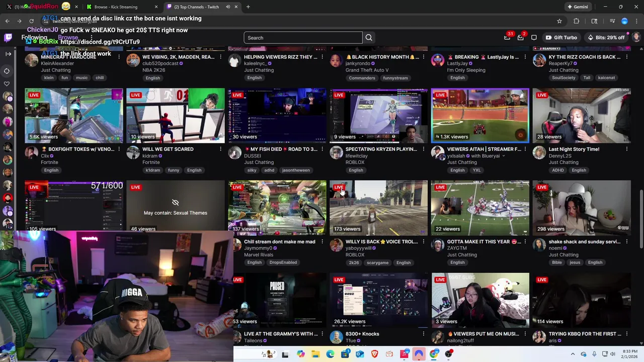Select the scarygame tag
The image size is (644, 362).
pos(377,262)
